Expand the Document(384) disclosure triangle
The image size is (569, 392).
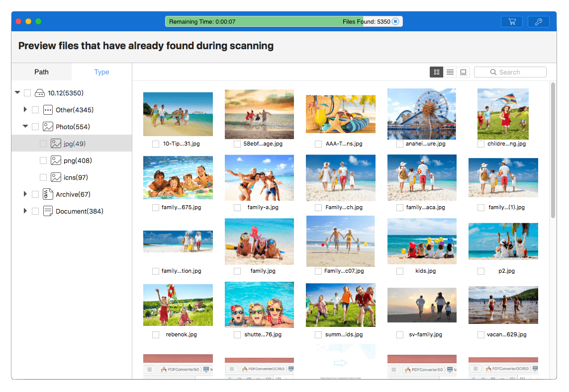point(25,211)
